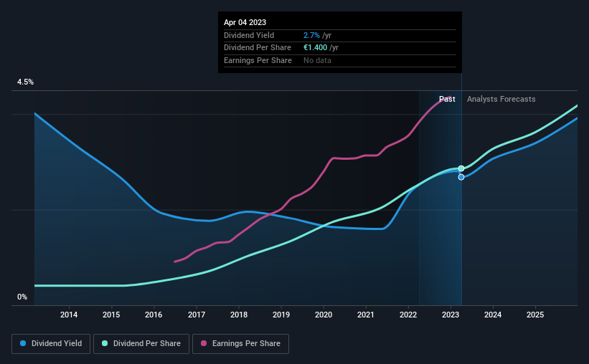Click the 'Past' region label

coord(447,99)
